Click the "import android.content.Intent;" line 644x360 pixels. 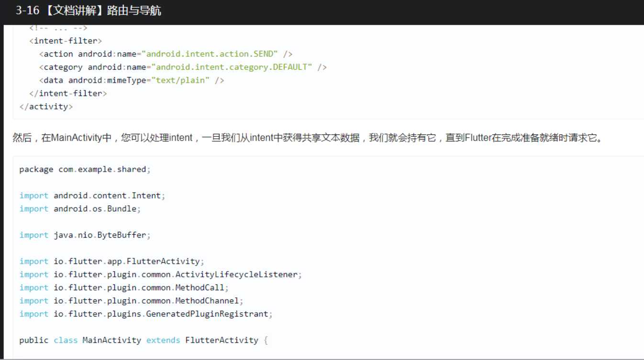[92, 196]
